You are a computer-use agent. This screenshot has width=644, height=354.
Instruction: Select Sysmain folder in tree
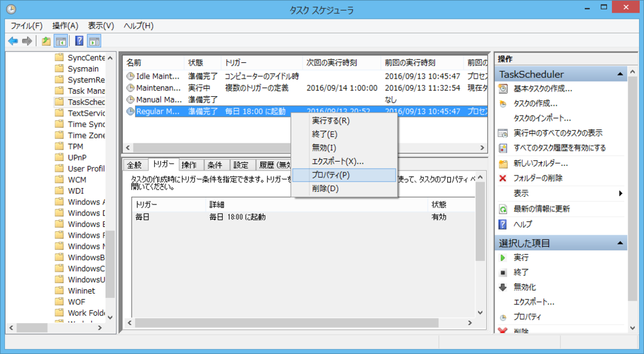83,69
